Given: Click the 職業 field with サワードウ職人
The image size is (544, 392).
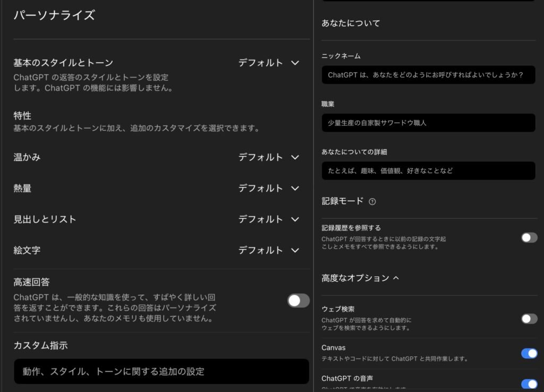Looking at the screenshot, I should (428, 123).
